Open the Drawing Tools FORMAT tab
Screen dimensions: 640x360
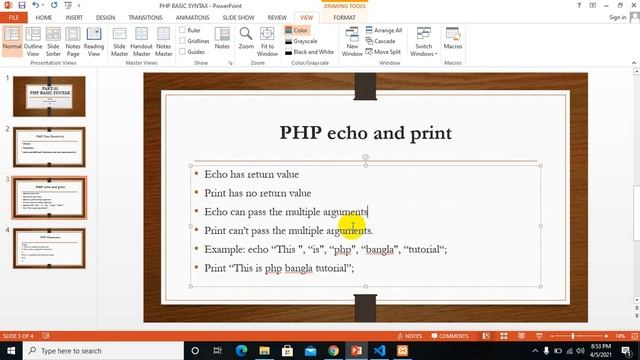[x=344, y=18]
